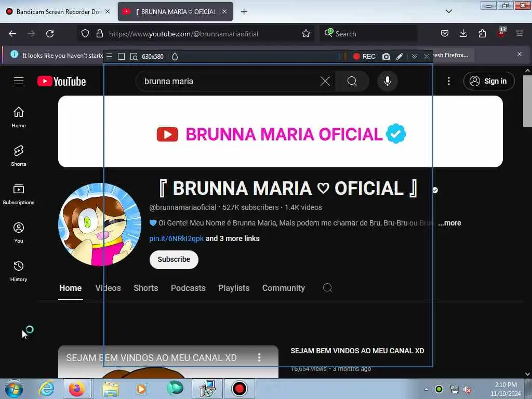Click the BRUNNA MARIA OFICIAL banner

281,131
